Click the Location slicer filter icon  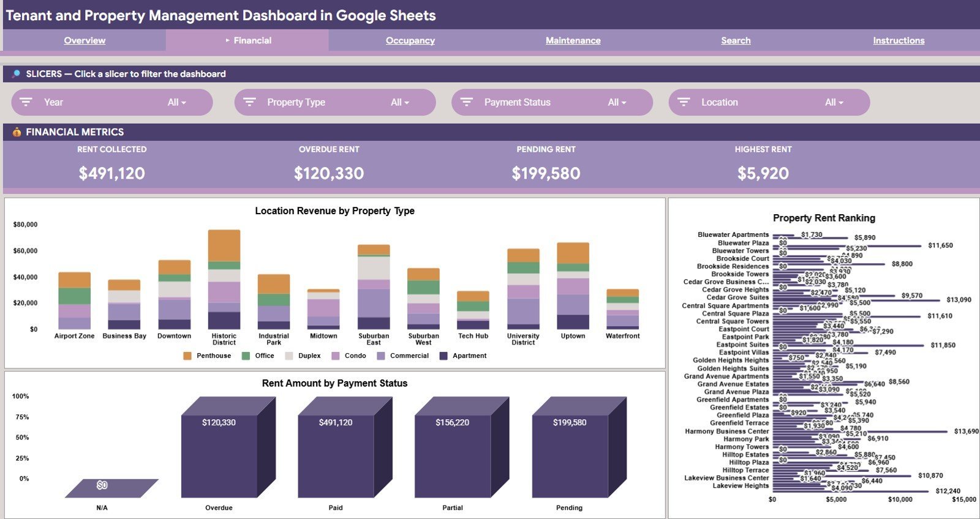[x=684, y=102]
